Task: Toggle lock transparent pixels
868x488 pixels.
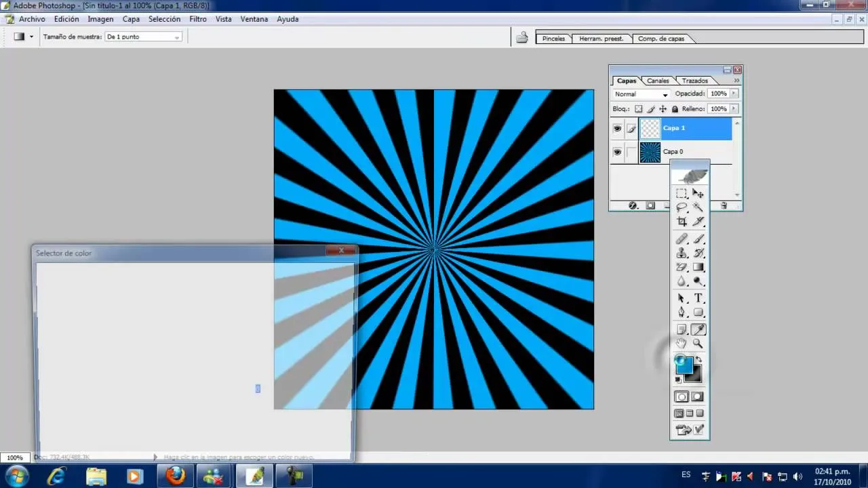Action: (x=638, y=108)
